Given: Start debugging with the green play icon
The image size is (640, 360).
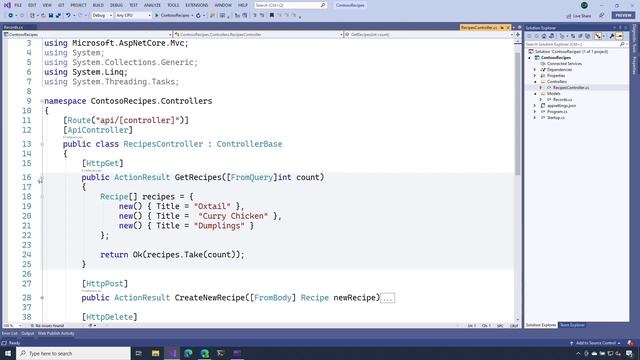Looking at the screenshot, I should 156,16.
